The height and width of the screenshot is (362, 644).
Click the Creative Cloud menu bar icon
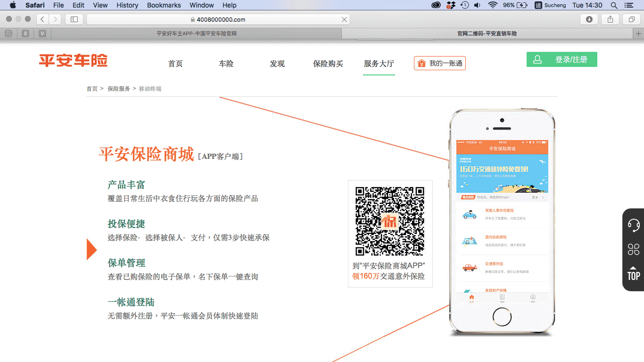pyautogui.click(x=436, y=5)
